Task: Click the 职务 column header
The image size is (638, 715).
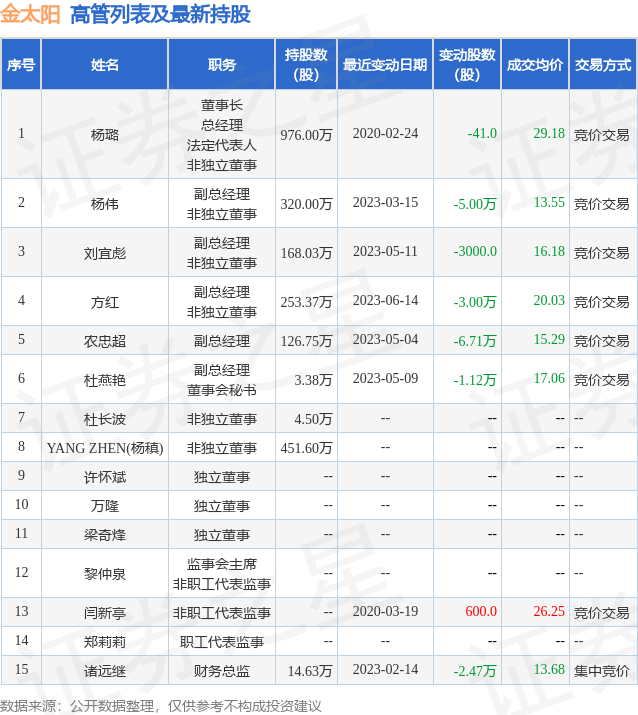Action: [222, 64]
